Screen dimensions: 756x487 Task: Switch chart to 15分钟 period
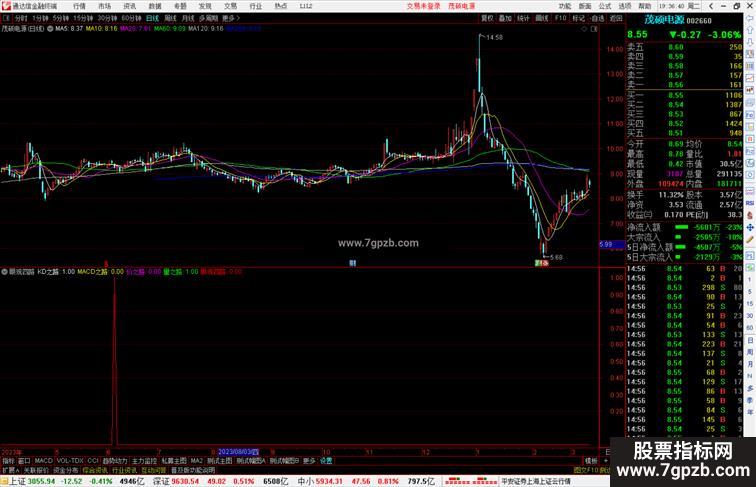pos(83,18)
